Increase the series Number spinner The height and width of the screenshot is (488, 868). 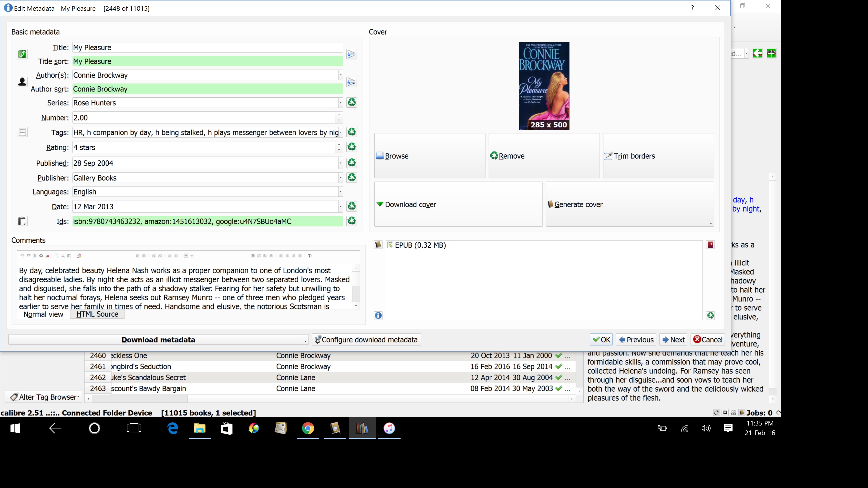click(339, 115)
